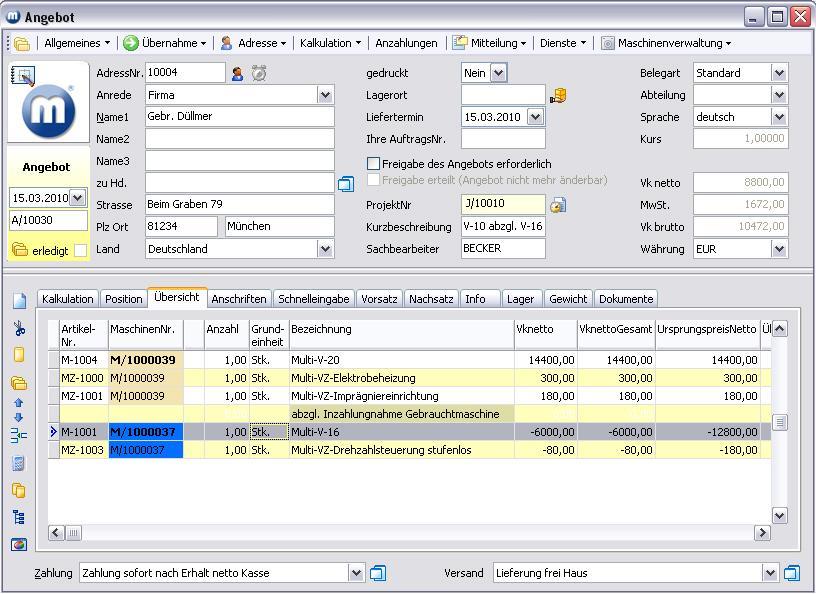
Task: Open the Währung currency dropdown
Action: [779, 249]
